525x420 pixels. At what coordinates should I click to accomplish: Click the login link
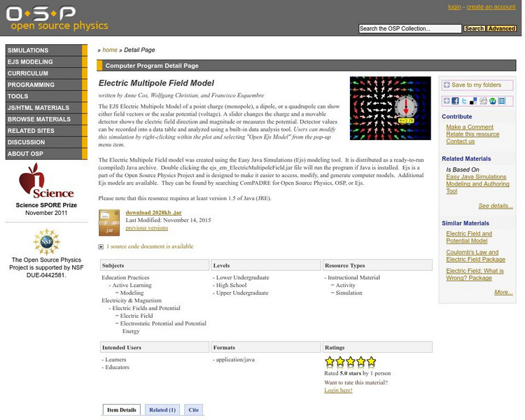[x=454, y=7]
